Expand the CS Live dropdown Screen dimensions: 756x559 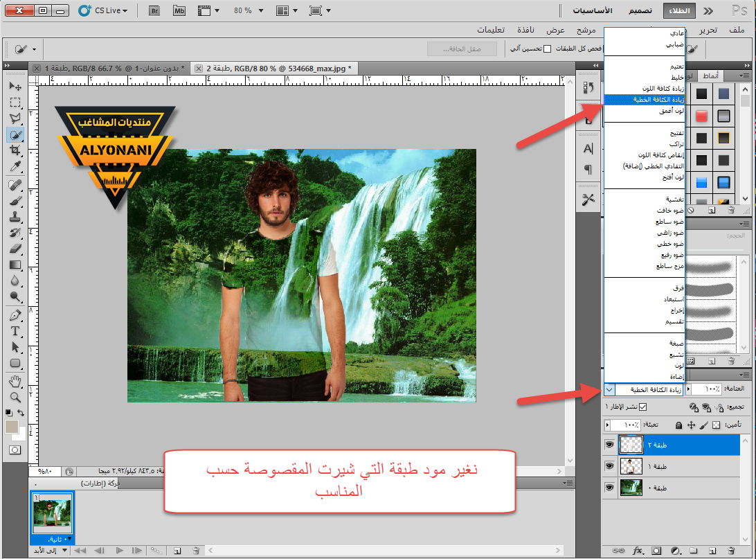click(x=125, y=10)
